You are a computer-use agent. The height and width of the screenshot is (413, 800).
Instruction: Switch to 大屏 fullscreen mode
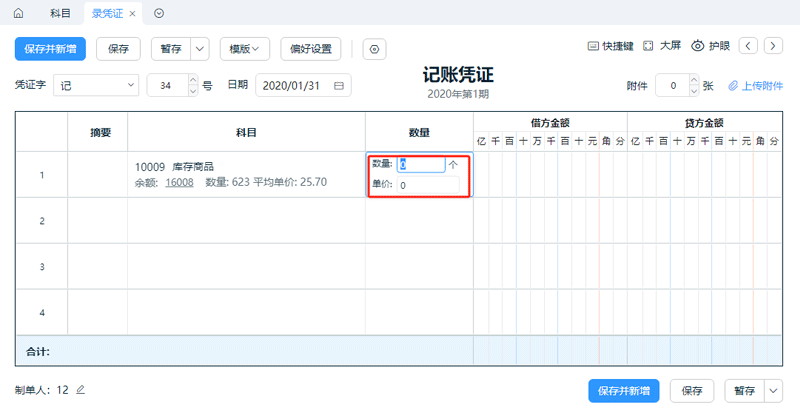[662, 46]
